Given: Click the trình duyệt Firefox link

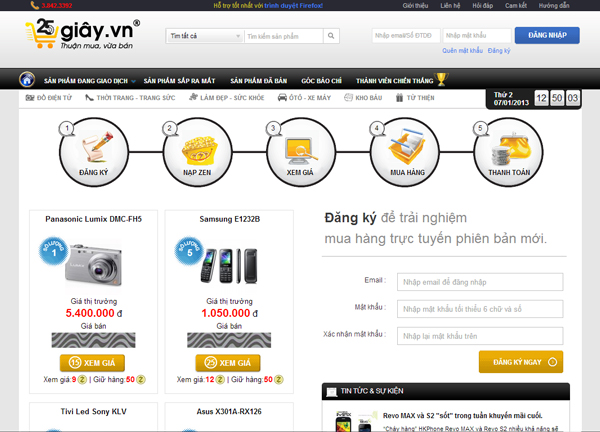Looking at the screenshot, I should [293, 5].
